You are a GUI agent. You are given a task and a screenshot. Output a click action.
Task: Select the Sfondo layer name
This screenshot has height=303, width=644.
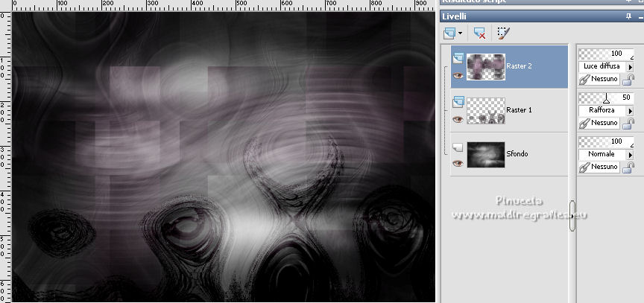pyautogui.click(x=517, y=154)
